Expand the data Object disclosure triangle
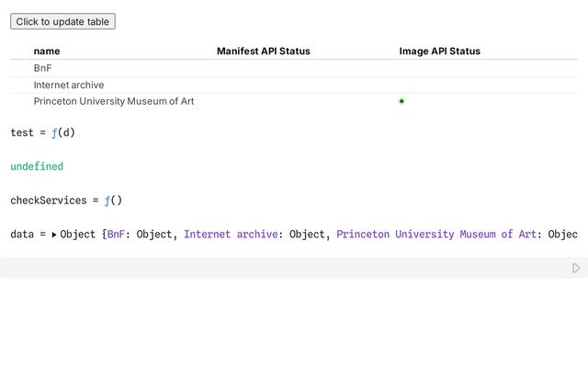Viewport: 588px width, 368px height. 54,235
